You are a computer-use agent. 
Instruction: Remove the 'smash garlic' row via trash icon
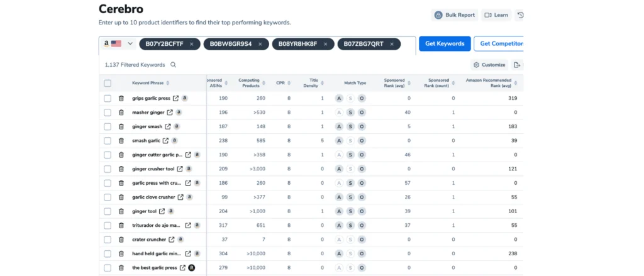pos(121,140)
